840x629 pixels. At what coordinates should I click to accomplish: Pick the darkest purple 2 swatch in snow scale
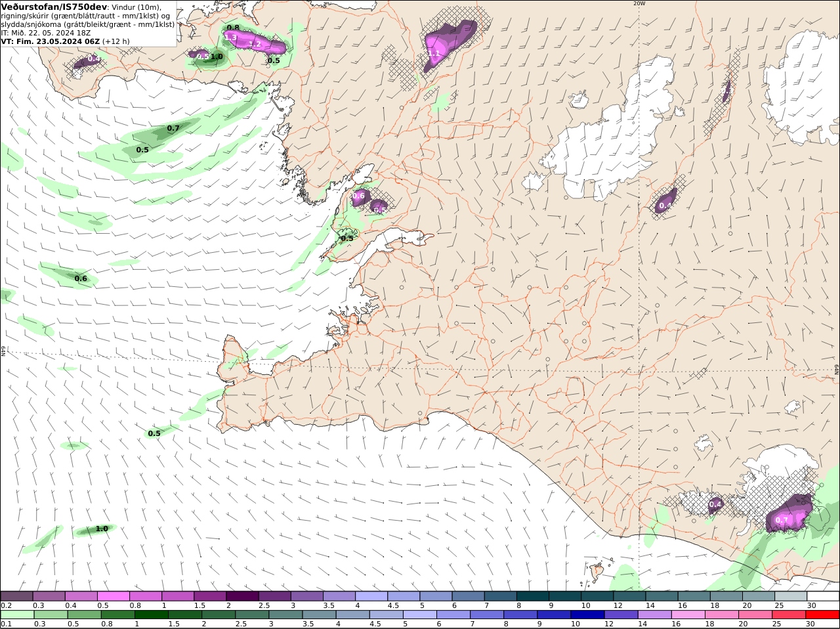pyautogui.click(x=241, y=596)
